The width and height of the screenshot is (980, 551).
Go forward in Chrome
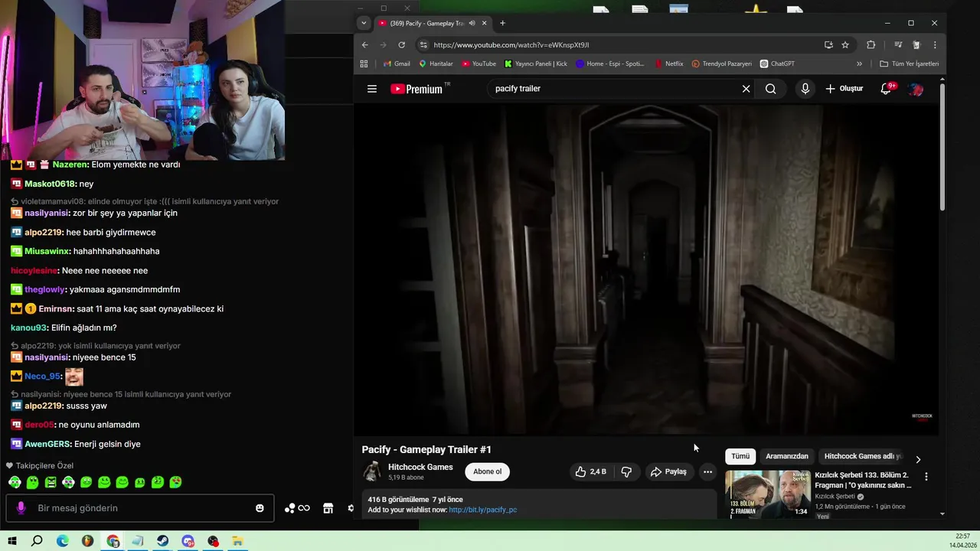[x=384, y=45]
